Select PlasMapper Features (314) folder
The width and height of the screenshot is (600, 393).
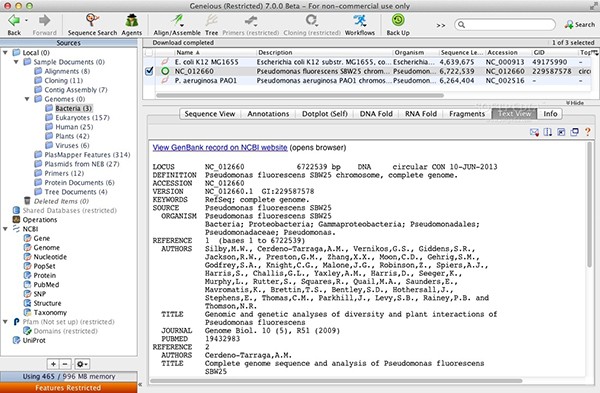click(x=82, y=155)
